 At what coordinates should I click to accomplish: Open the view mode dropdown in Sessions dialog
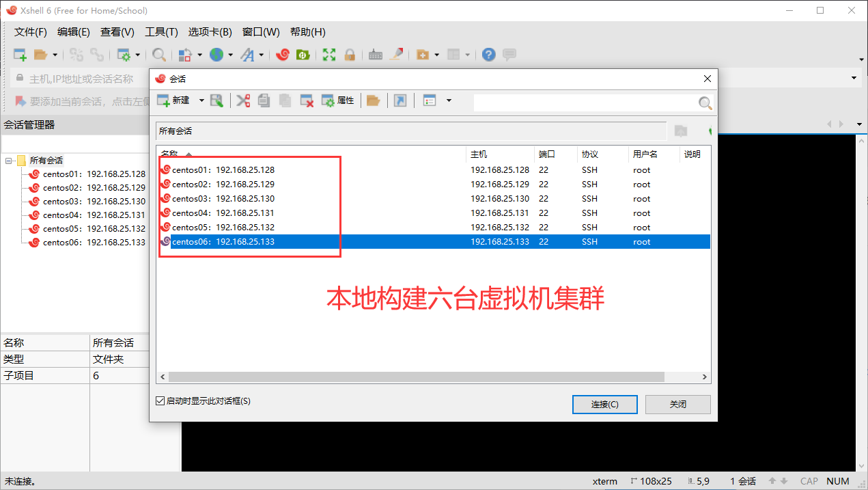coord(449,100)
